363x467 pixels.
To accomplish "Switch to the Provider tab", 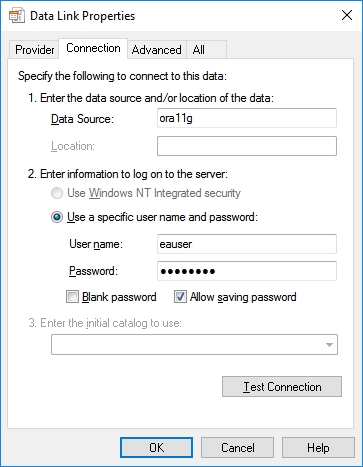I will (34, 50).
